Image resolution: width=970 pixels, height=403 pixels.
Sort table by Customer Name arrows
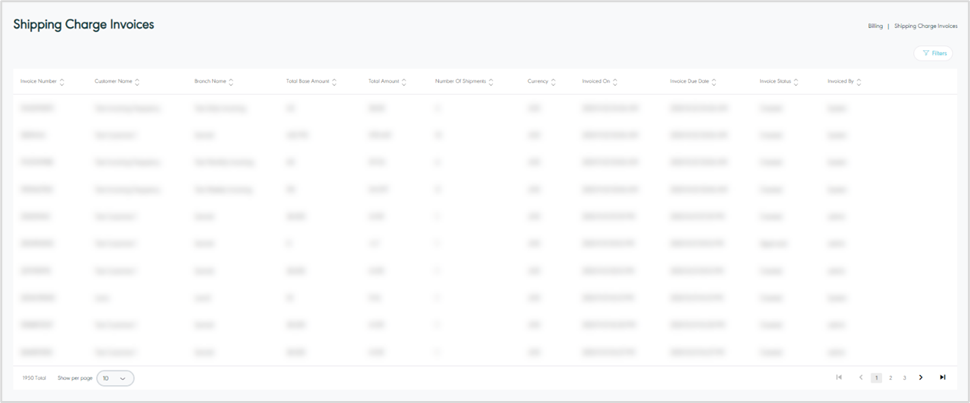click(137, 82)
